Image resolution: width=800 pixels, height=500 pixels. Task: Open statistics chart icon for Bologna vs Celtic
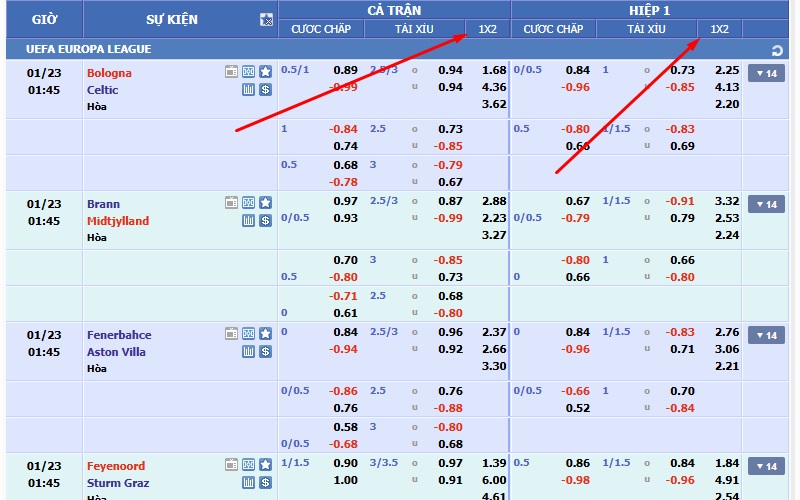[249, 89]
